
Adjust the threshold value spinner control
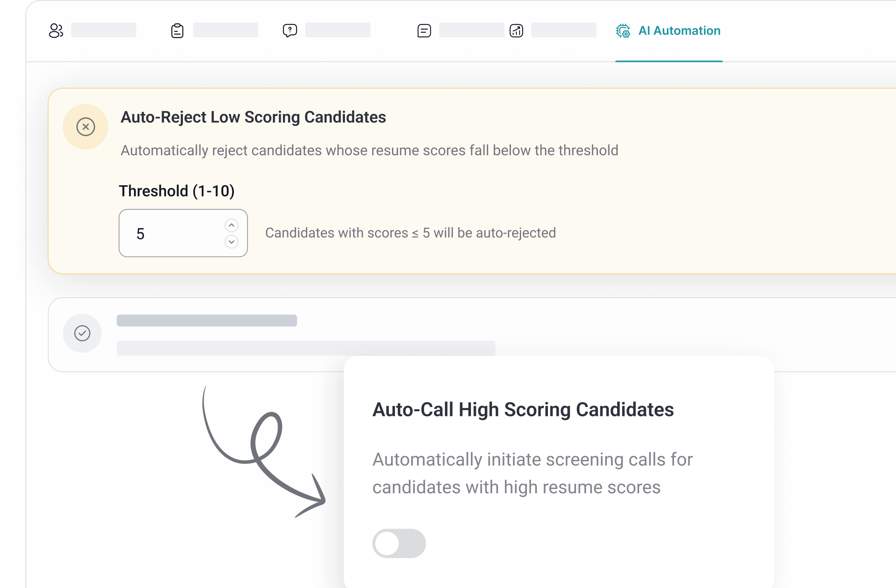click(x=231, y=233)
